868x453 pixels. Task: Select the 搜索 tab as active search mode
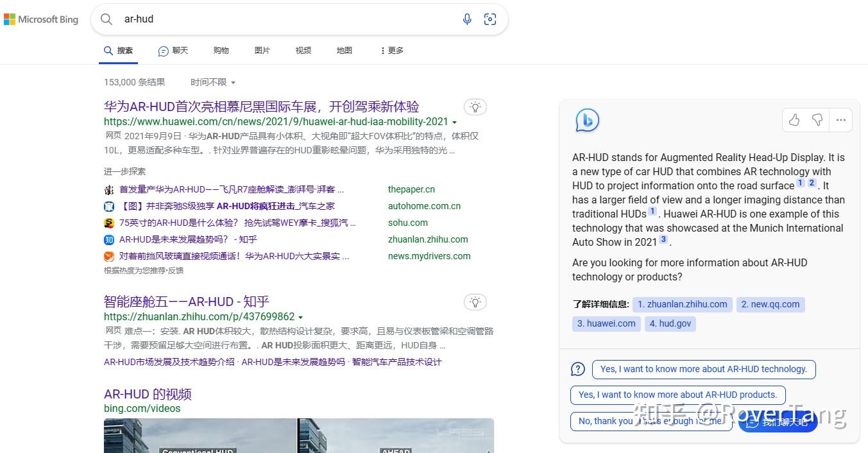point(118,50)
